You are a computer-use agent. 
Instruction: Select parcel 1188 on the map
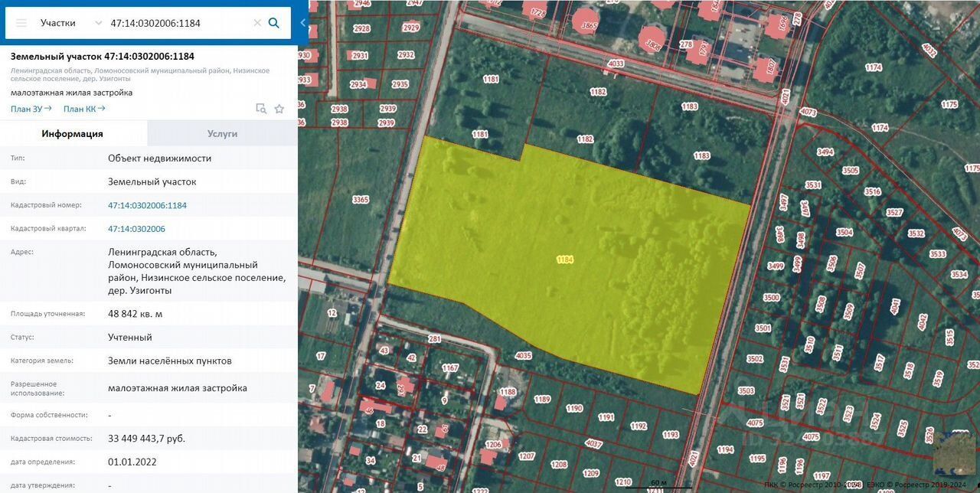click(x=508, y=391)
